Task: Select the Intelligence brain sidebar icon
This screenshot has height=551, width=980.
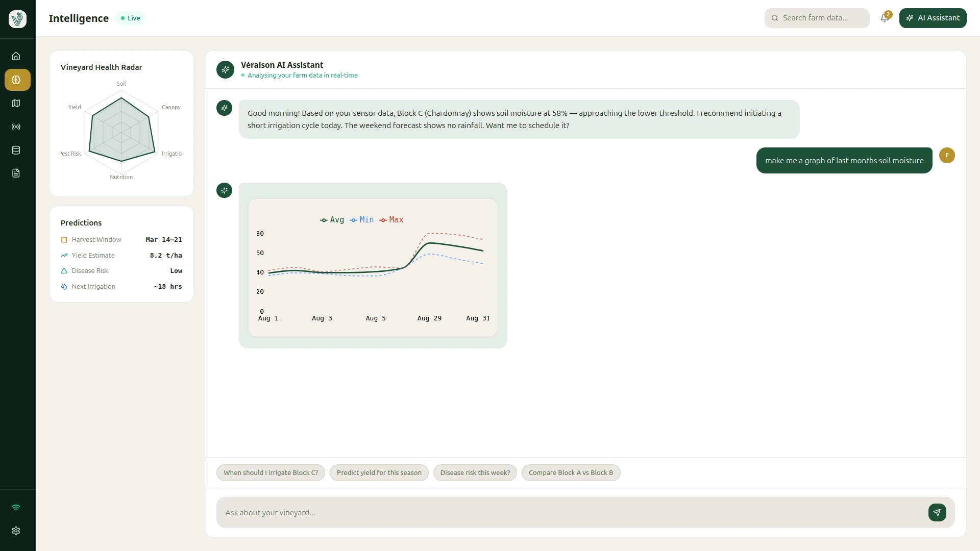Action: pos(17,80)
